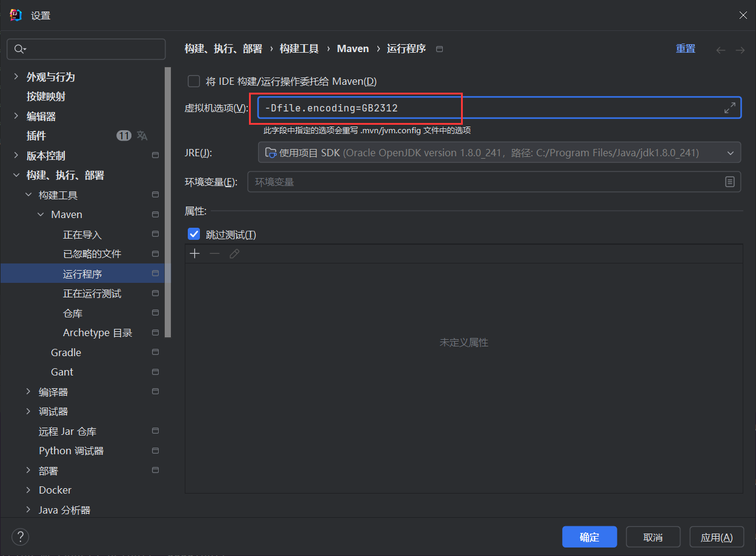The width and height of the screenshot is (756, 556).
Task: Collapse the 构建工具 tree node
Action: 28,195
